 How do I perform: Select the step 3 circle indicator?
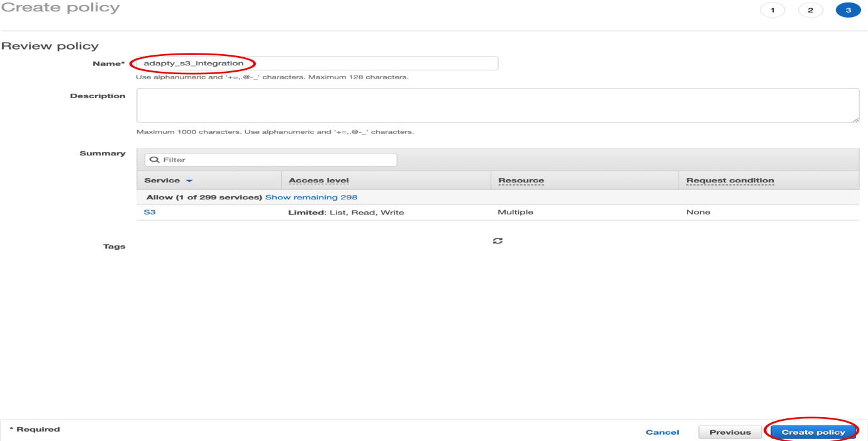click(848, 11)
